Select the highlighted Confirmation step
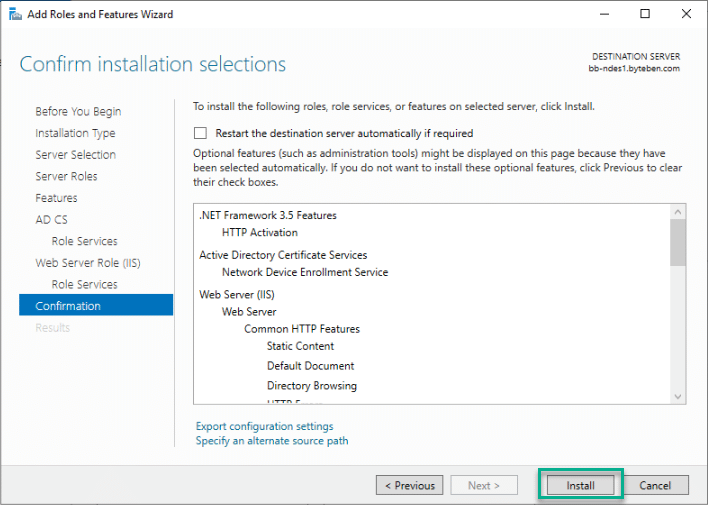708x505 pixels. tap(96, 305)
